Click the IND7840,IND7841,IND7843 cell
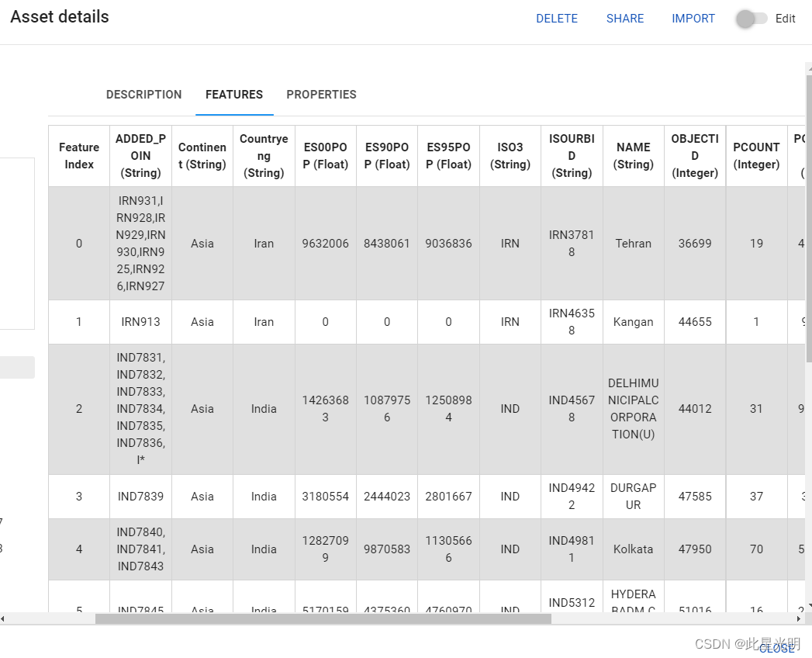Viewport: 812px width, 658px height. pos(140,549)
